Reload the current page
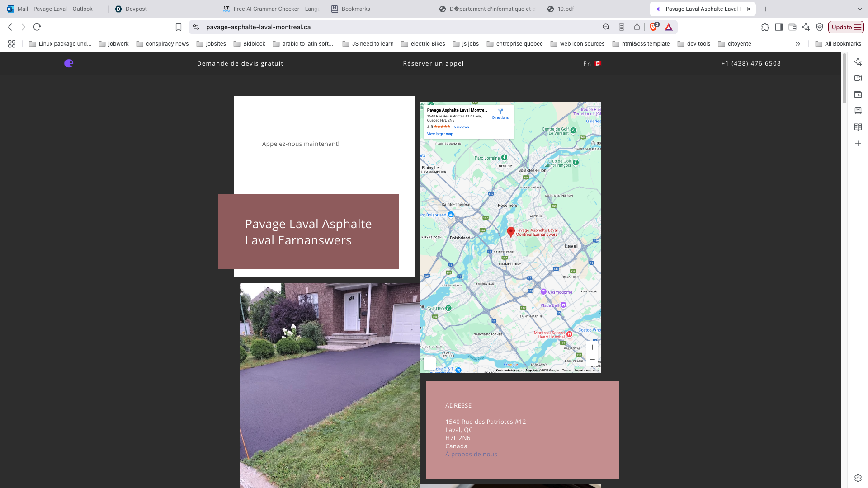This screenshot has height=488, width=868. tap(37, 27)
